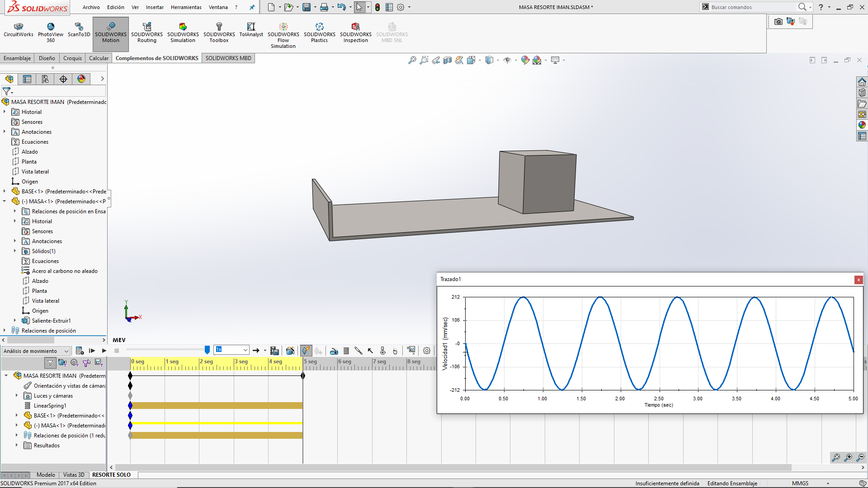
Task: Click the Save Animation icon
Action: [x=274, y=351]
